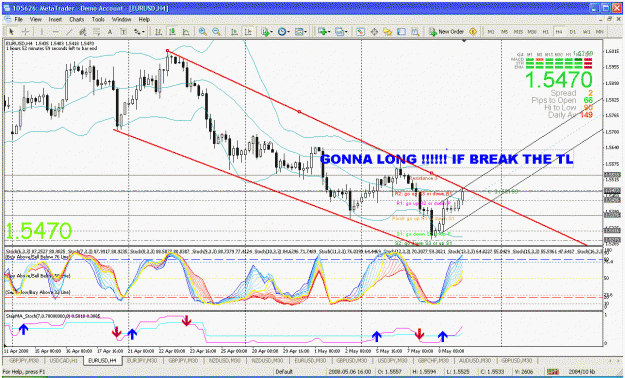Switch timeframe to W1
The height and width of the screenshot is (378, 625).
[x=586, y=32]
